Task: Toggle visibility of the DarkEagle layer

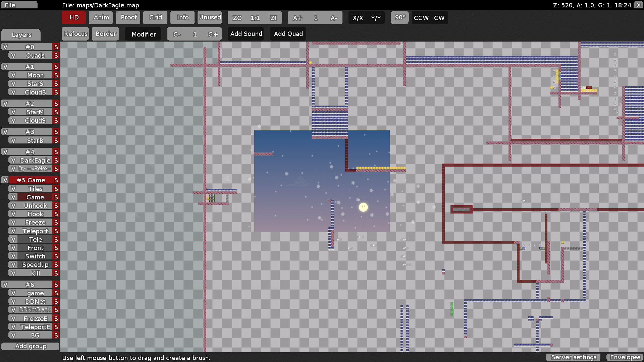Action: (13, 160)
